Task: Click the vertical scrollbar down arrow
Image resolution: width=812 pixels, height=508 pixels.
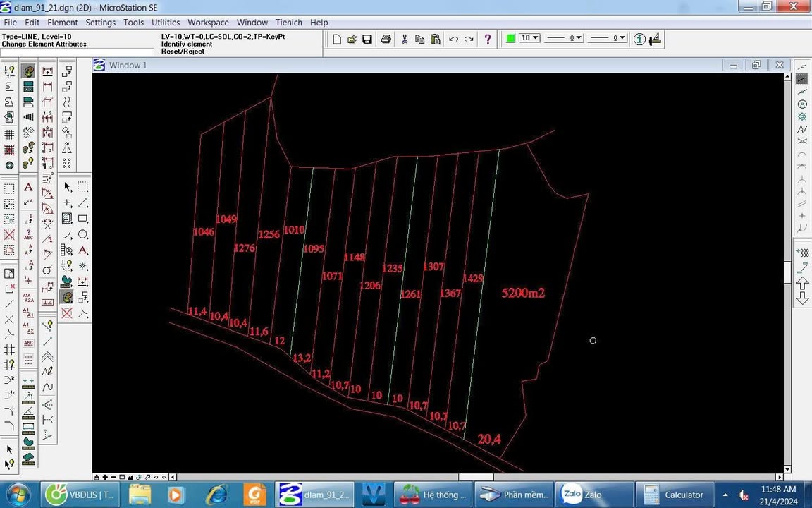Action: 788,468
